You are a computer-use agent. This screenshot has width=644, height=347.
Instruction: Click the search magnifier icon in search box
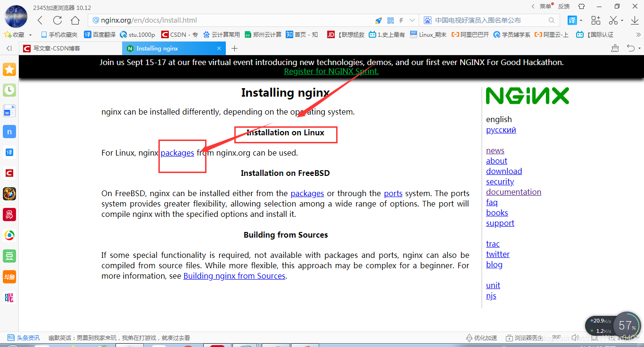(x=552, y=20)
